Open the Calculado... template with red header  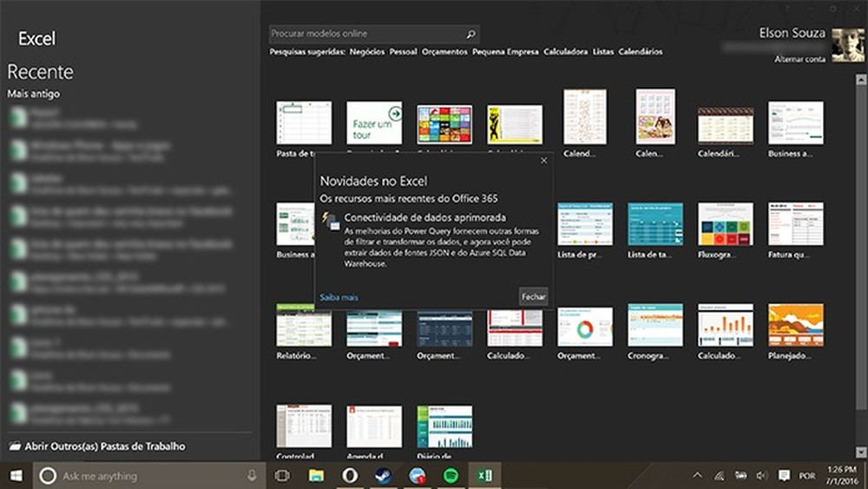515,328
